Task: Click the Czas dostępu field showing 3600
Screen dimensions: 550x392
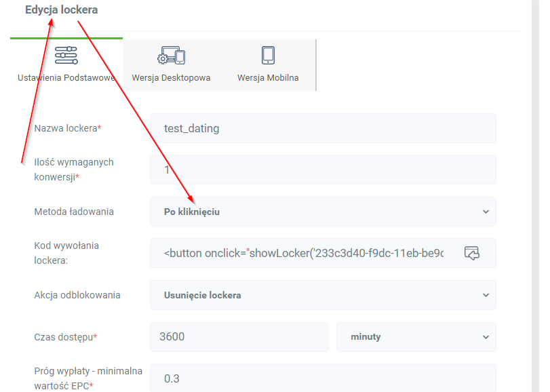Action: [x=239, y=337]
